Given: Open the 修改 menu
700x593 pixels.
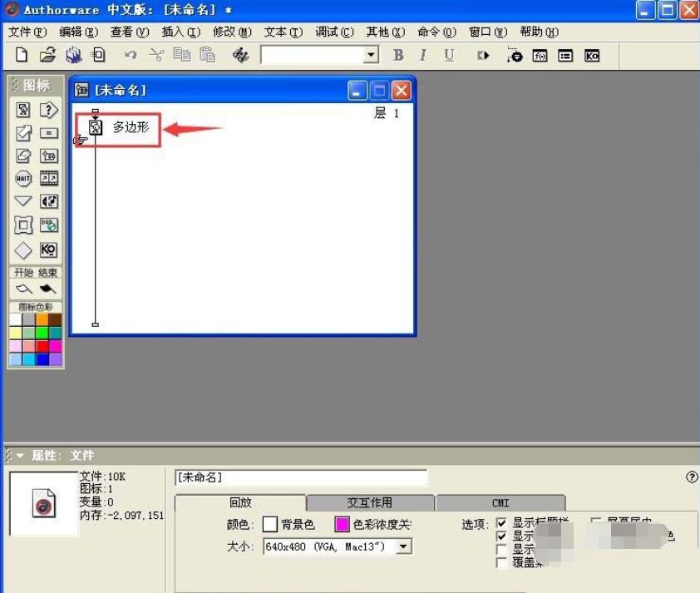Looking at the screenshot, I should click(x=232, y=32).
